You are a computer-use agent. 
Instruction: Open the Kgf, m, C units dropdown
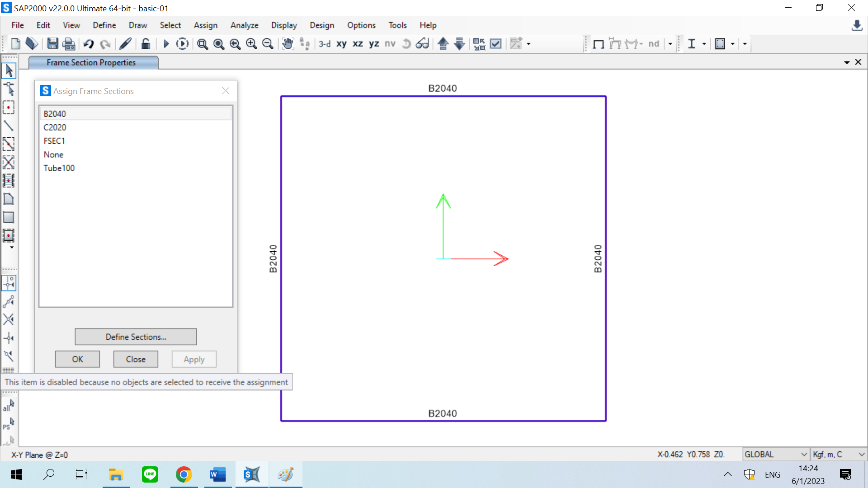(x=861, y=455)
